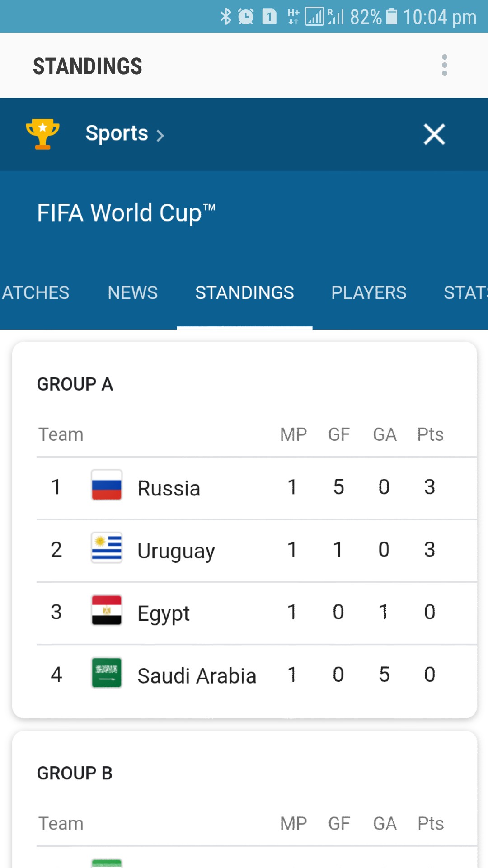The height and width of the screenshot is (868, 488).
Task: Open the Stats tab
Action: tap(465, 292)
